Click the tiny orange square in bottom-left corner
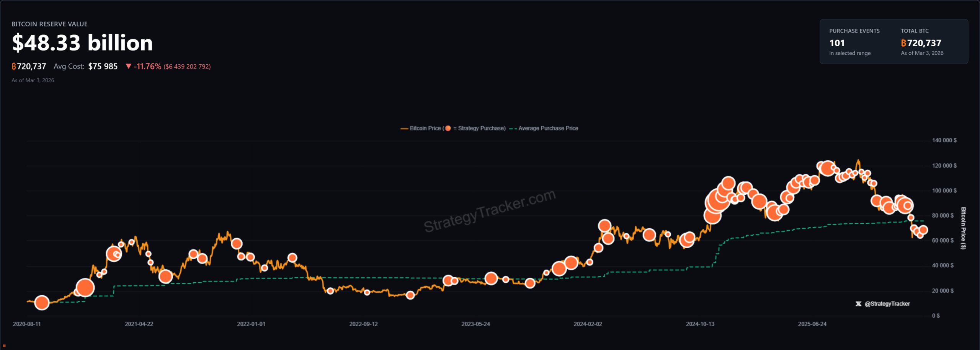The height and width of the screenshot is (350, 980). point(4,346)
